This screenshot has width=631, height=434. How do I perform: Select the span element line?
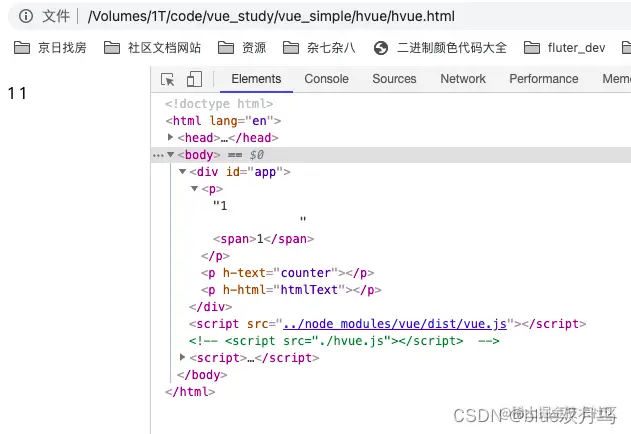(264, 239)
